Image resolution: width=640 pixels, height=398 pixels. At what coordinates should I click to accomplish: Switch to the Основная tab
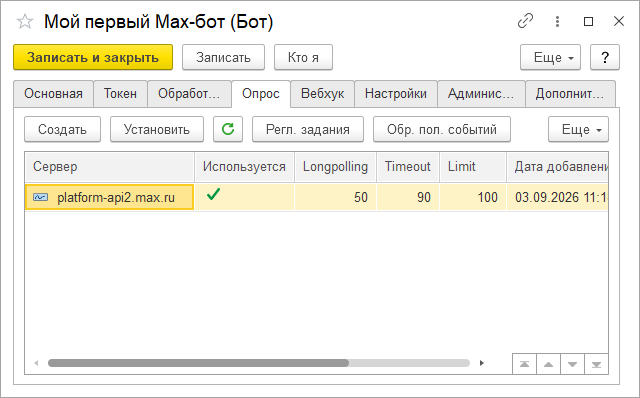[x=53, y=94]
